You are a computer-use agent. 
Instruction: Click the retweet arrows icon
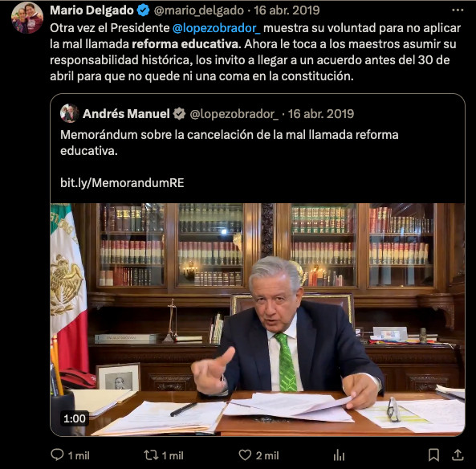[x=151, y=455]
